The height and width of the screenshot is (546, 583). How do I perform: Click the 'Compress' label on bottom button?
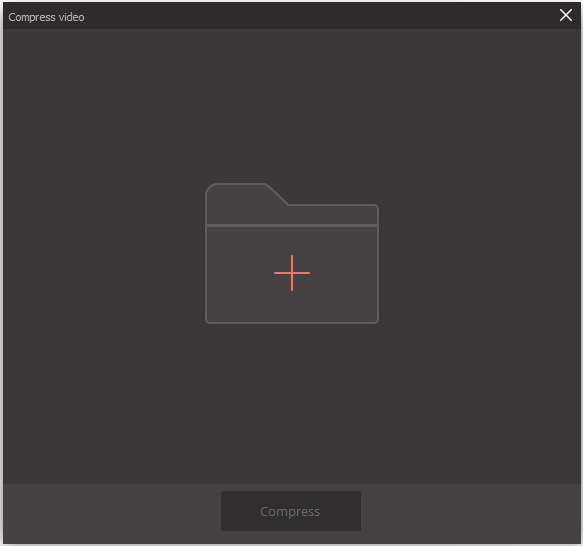tap(290, 511)
